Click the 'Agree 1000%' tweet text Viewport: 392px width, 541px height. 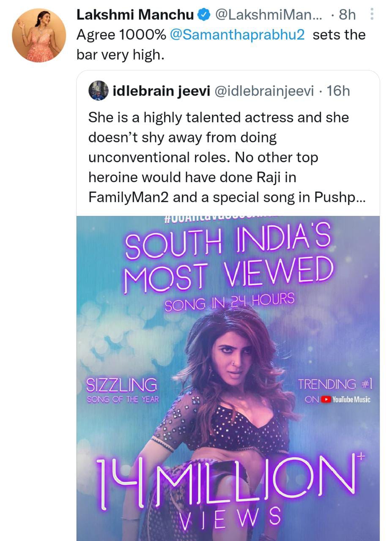[121, 35]
